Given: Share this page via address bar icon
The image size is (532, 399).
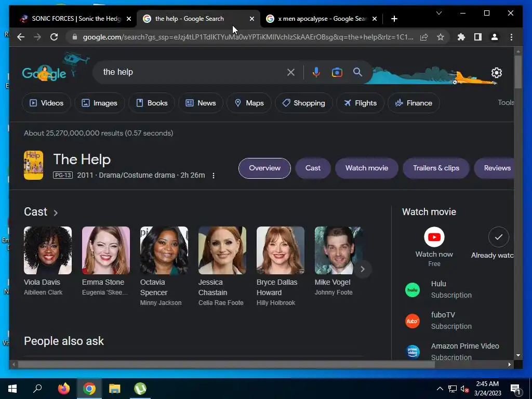Looking at the screenshot, I should coord(424,37).
